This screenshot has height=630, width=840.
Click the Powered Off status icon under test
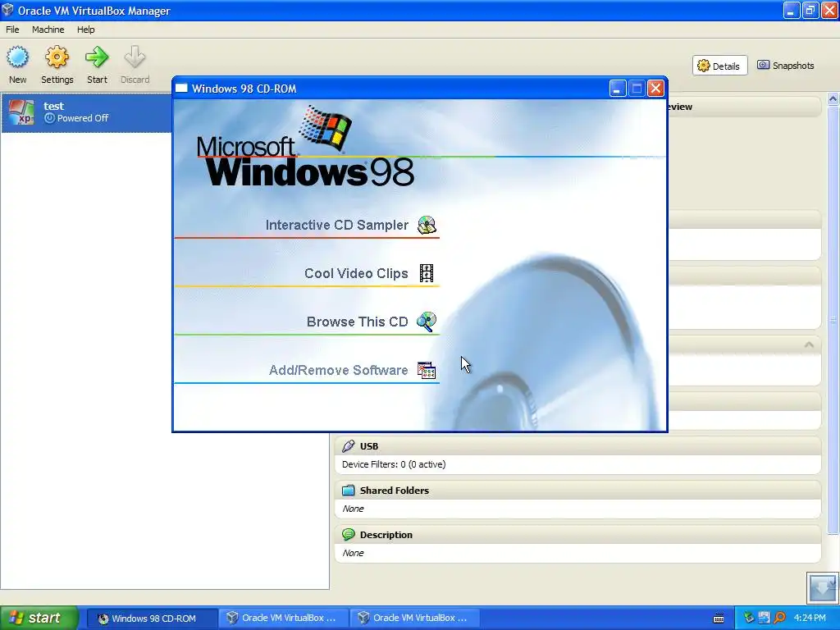coord(49,118)
